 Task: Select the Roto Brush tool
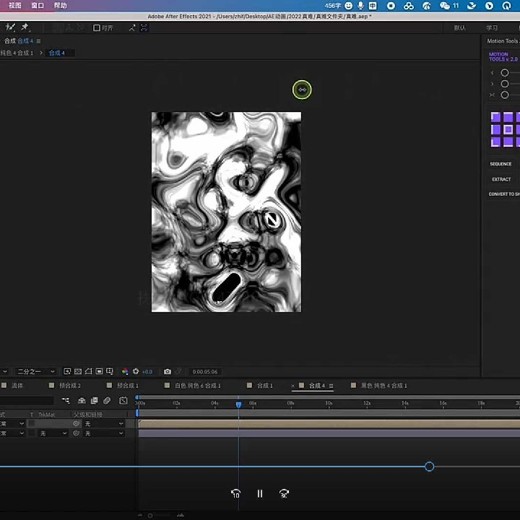click(x=10, y=28)
